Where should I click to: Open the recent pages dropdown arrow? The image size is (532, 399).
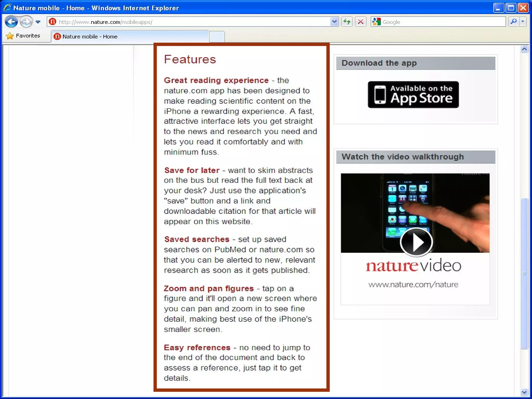pos(38,22)
